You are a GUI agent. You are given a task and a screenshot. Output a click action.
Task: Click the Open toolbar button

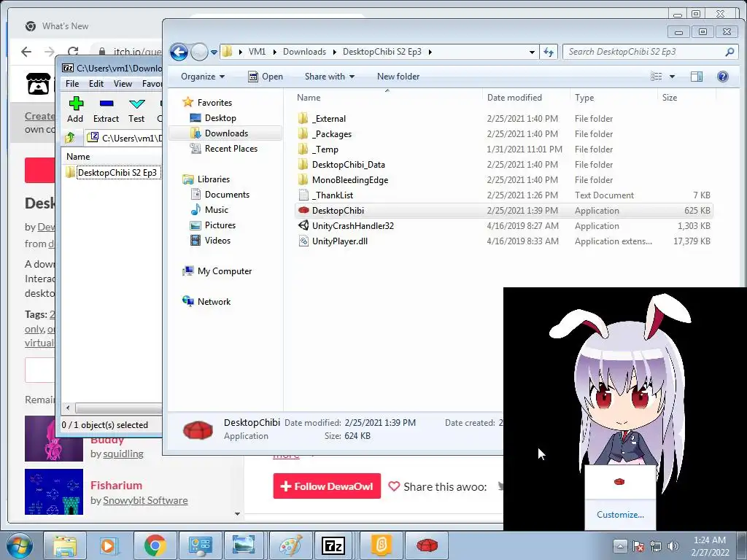266,77
